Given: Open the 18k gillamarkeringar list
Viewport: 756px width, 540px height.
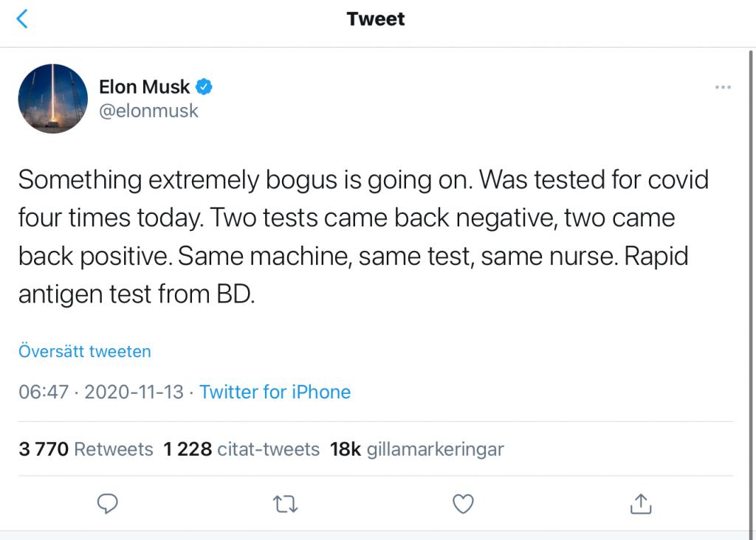Looking at the screenshot, I should (x=417, y=449).
